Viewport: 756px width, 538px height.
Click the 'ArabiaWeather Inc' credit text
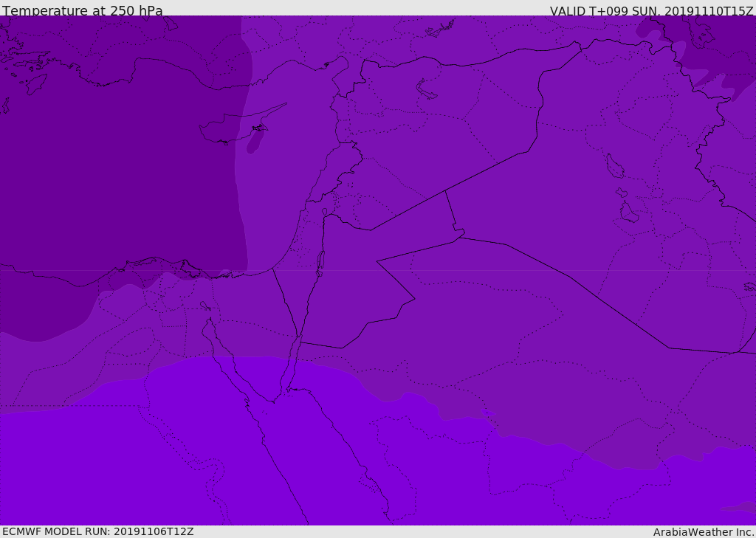(x=703, y=532)
